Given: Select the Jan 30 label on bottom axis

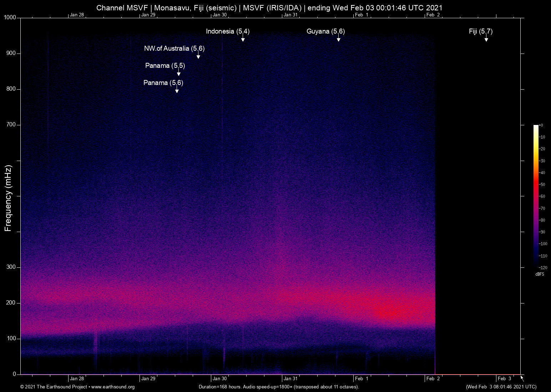Looking at the screenshot, I should pos(219,379).
